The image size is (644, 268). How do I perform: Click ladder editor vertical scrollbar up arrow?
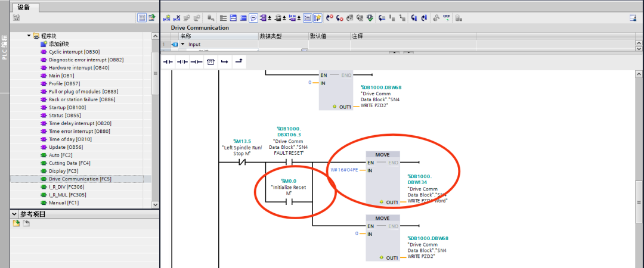click(639, 74)
